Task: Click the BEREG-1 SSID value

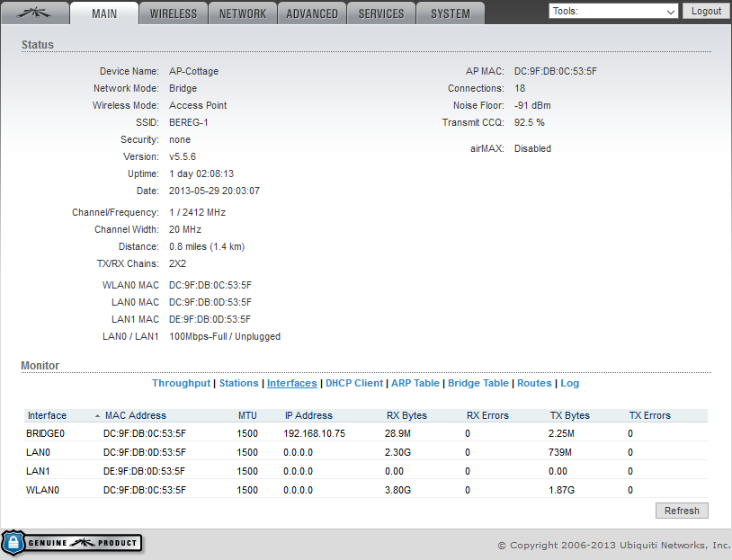Action: 189,122
